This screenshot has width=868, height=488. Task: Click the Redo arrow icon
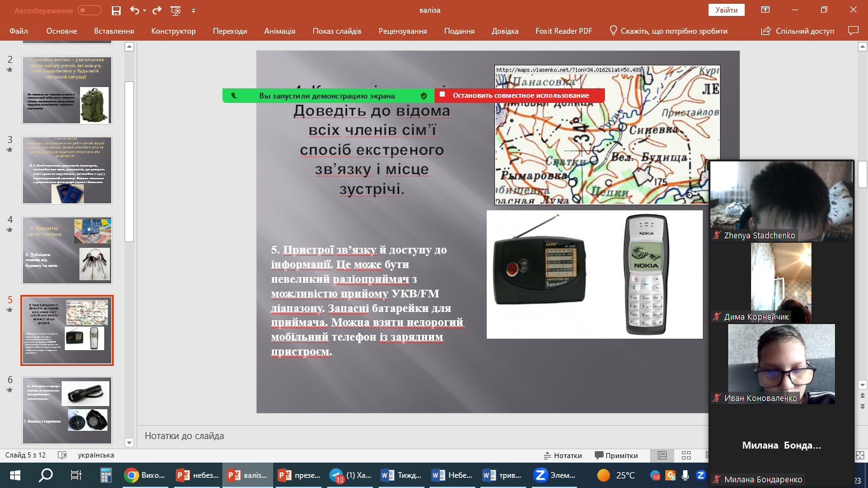click(157, 10)
